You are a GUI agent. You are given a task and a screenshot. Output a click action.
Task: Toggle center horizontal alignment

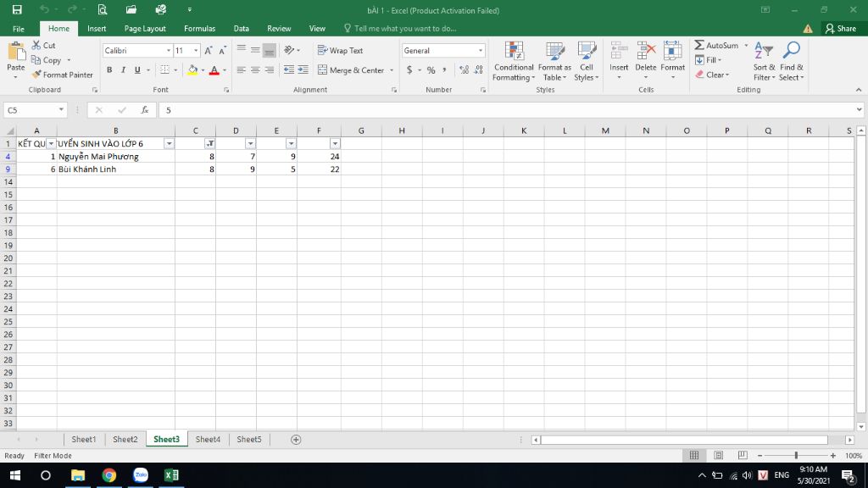(255, 69)
